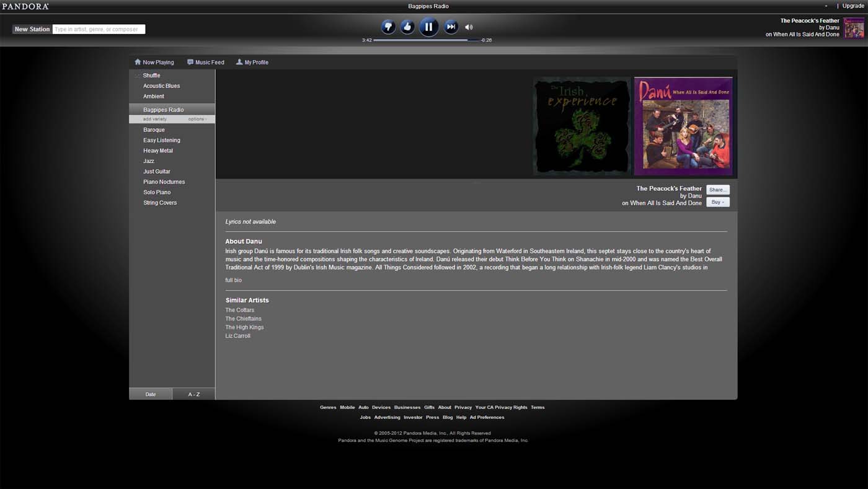Thumbs up the current song

pos(407,27)
